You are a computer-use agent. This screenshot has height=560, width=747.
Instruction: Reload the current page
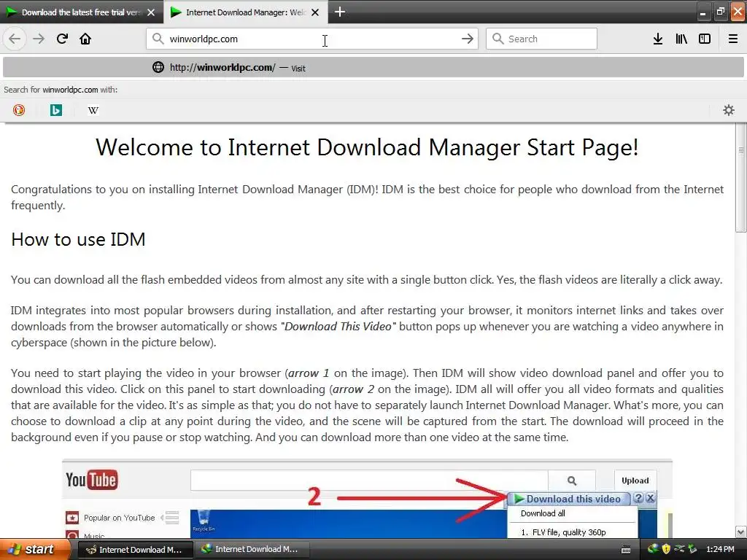pos(62,39)
